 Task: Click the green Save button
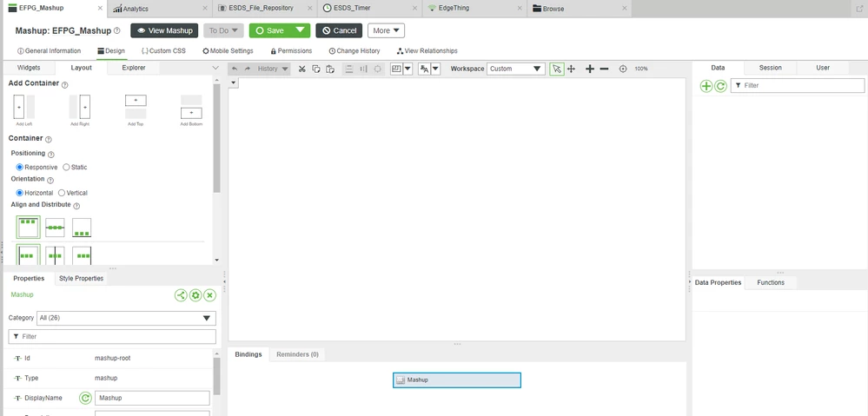(271, 31)
